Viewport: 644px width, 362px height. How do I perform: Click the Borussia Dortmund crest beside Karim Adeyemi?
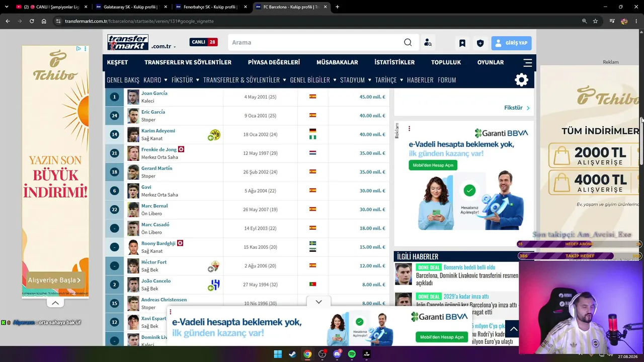(x=215, y=134)
